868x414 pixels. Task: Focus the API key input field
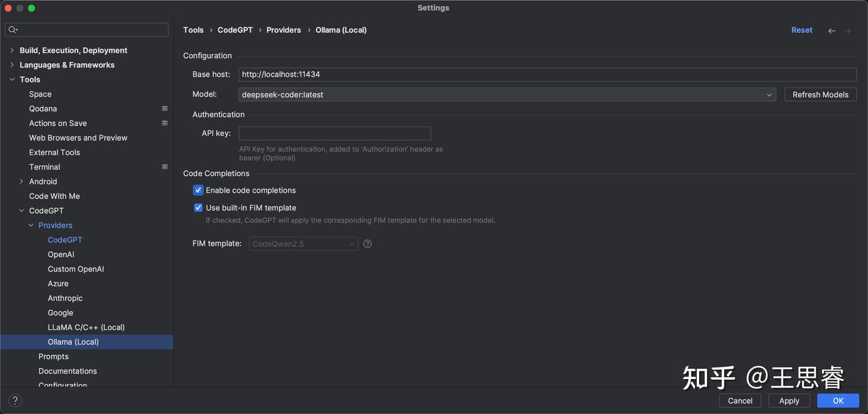pos(335,133)
